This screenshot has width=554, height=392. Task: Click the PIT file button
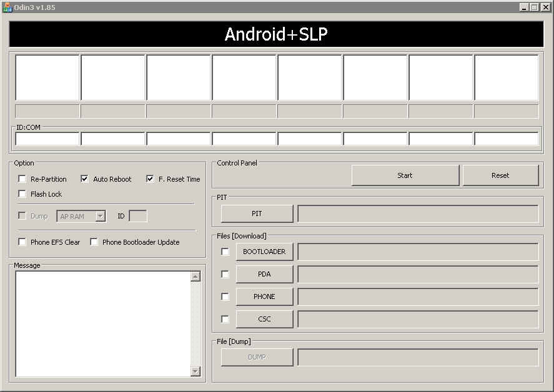click(257, 213)
